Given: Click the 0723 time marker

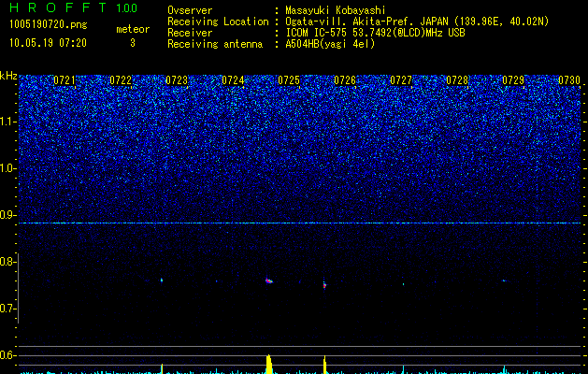Looking at the screenshot, I should pos(177,80).
